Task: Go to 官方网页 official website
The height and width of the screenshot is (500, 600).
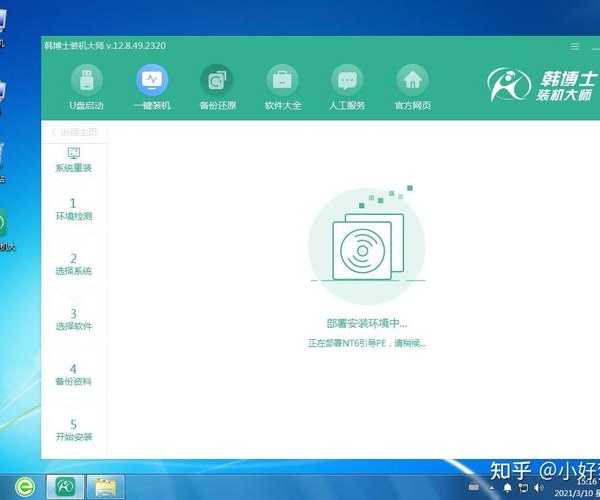Action: [x=412, y=86]
